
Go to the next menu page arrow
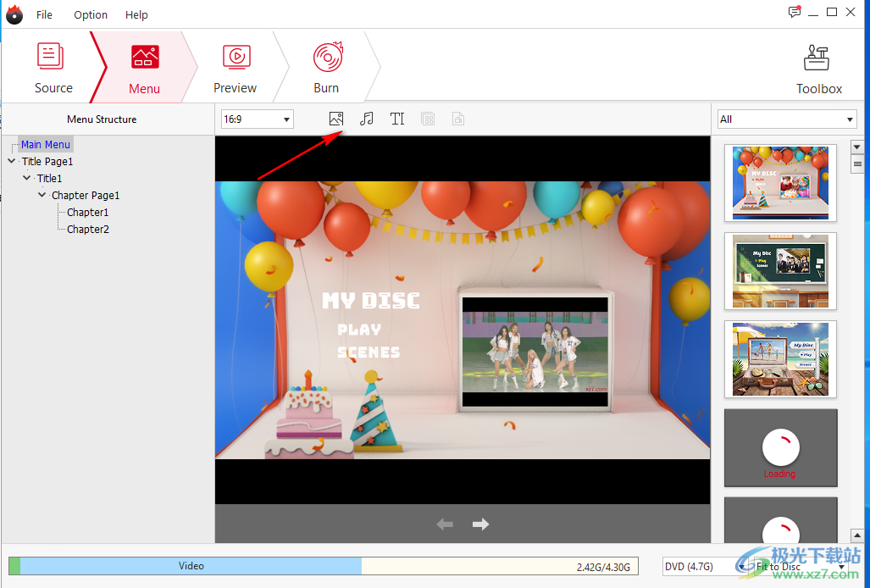tap(480, 524)
